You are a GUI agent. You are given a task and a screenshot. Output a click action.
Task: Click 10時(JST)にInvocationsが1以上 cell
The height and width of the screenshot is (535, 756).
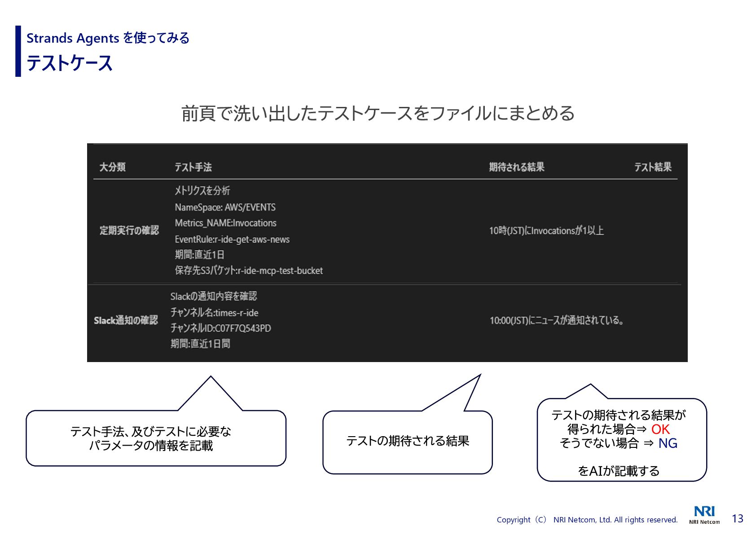[546, 230]
